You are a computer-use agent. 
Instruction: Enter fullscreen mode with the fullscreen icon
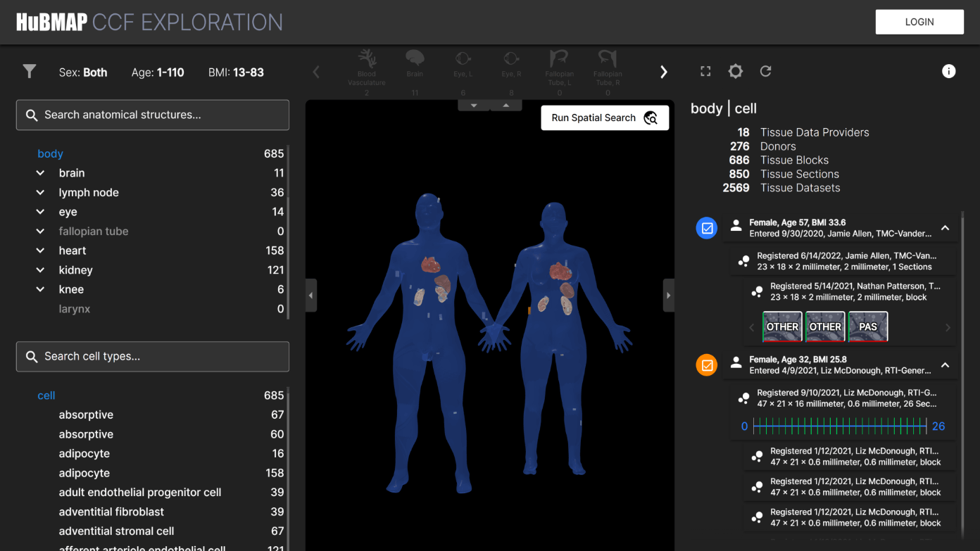pyautogui.click(x=705, y=71)
